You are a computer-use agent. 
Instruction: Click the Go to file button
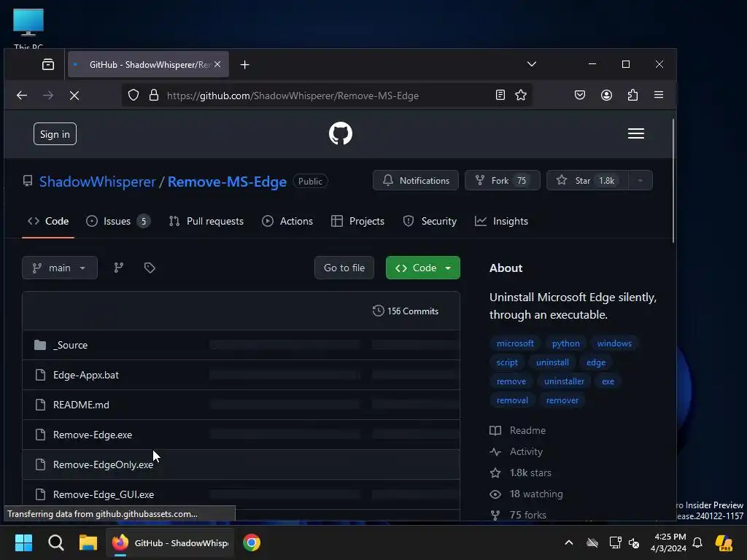(x=344, y=268)
